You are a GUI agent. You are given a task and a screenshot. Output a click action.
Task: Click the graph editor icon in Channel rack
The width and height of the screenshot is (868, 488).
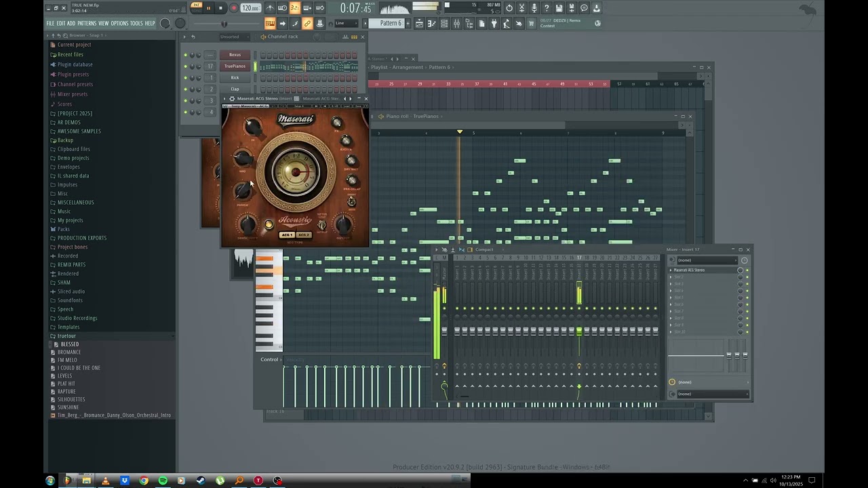tap(345, 37)
